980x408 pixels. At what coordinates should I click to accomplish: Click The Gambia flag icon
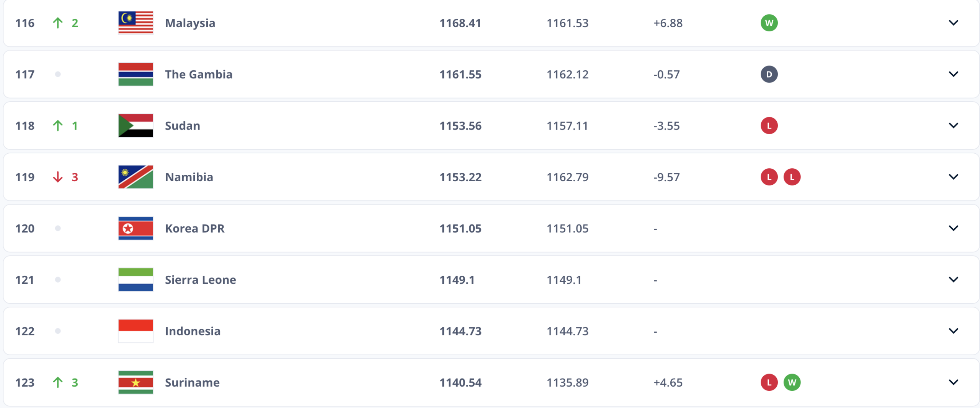click(136, 74)
